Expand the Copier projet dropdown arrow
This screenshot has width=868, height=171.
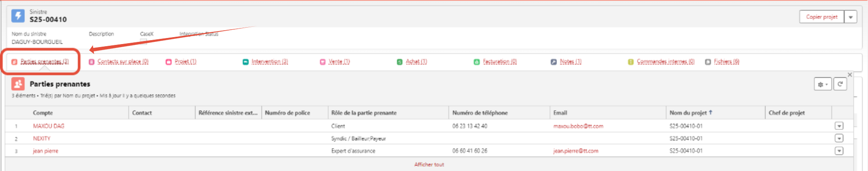click(x=850, y=17)
